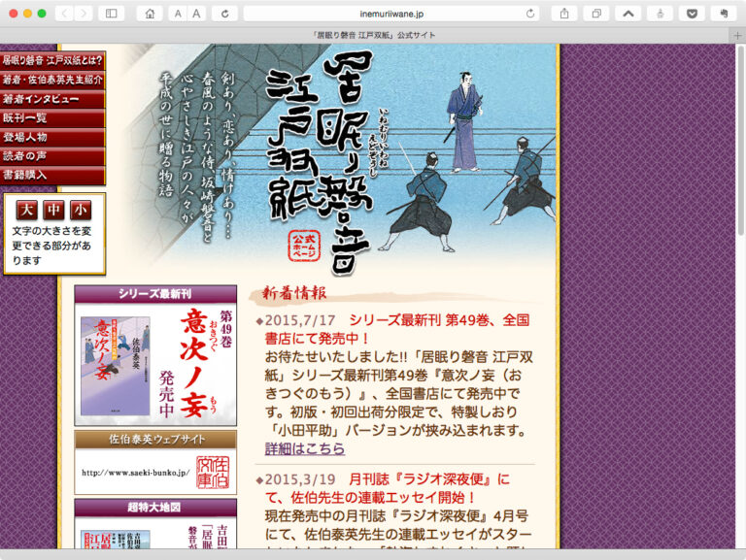The height and width of the screenshot is (560, 746).
Task: Select the 小 small text size button
Action: [x=81, y=210]
